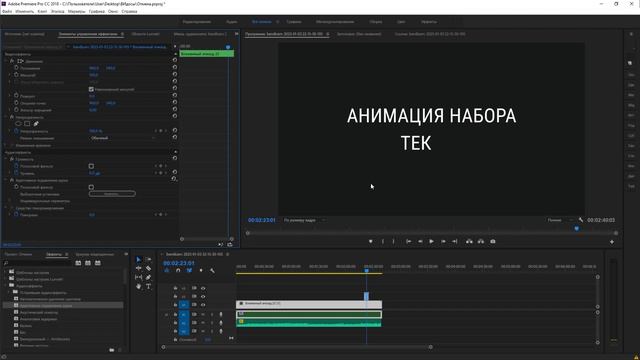Select the Slip tool

(x=138, y=277)
